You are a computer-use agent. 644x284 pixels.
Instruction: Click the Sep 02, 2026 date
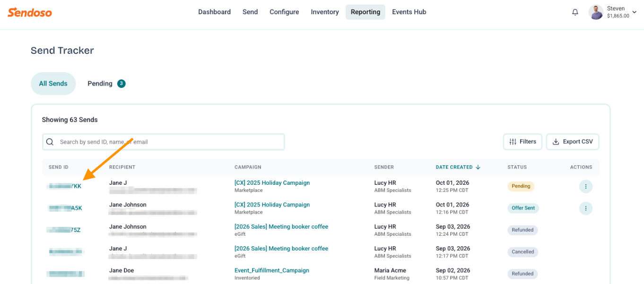pos(453,271)
